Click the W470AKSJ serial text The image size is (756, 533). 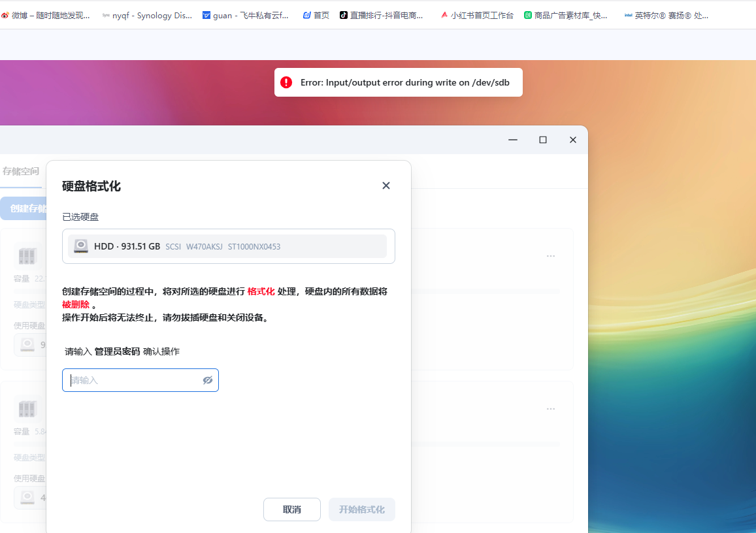[x=205, y=247]
